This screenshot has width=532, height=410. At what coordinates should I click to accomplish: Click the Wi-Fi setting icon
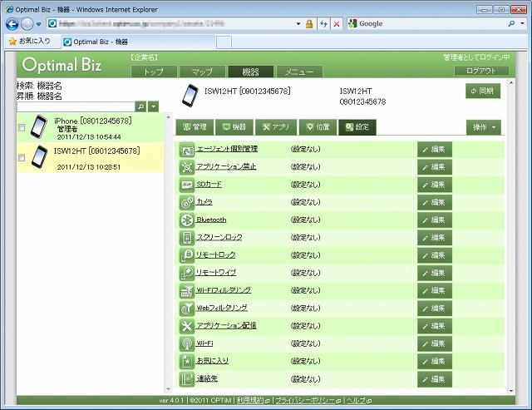[x=186, y=343]
